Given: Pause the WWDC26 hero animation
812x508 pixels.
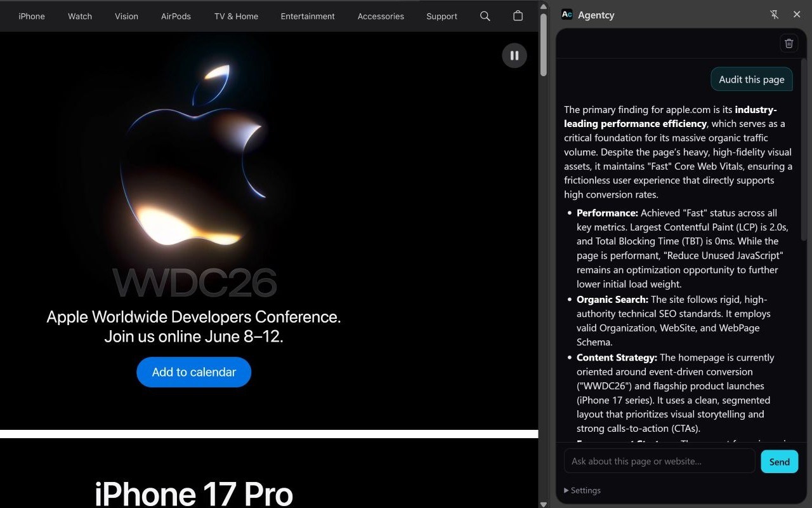Looking at the screenshot, I should point(514,55).
